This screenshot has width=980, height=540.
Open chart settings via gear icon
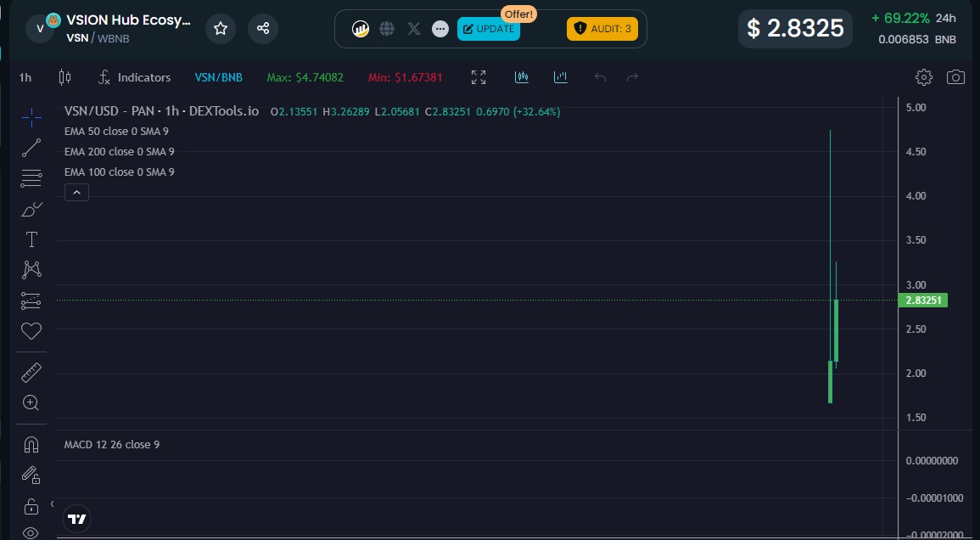pyautogui.click(x=923, y=76)
